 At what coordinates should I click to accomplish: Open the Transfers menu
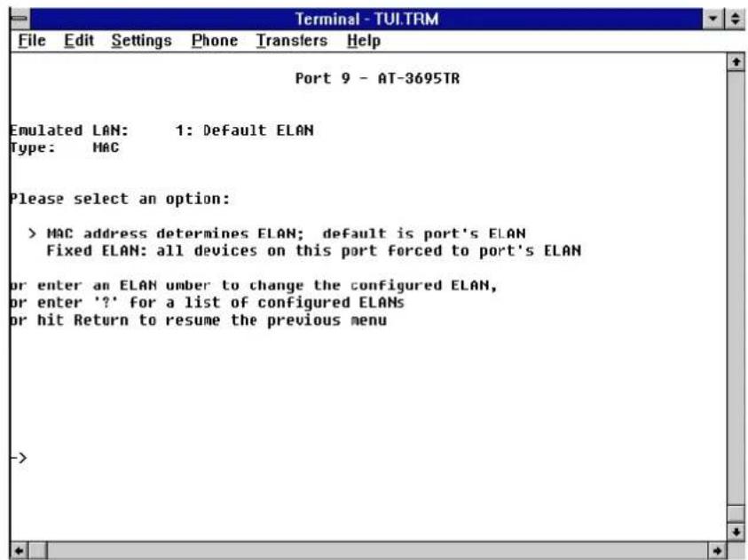(291, 41)
